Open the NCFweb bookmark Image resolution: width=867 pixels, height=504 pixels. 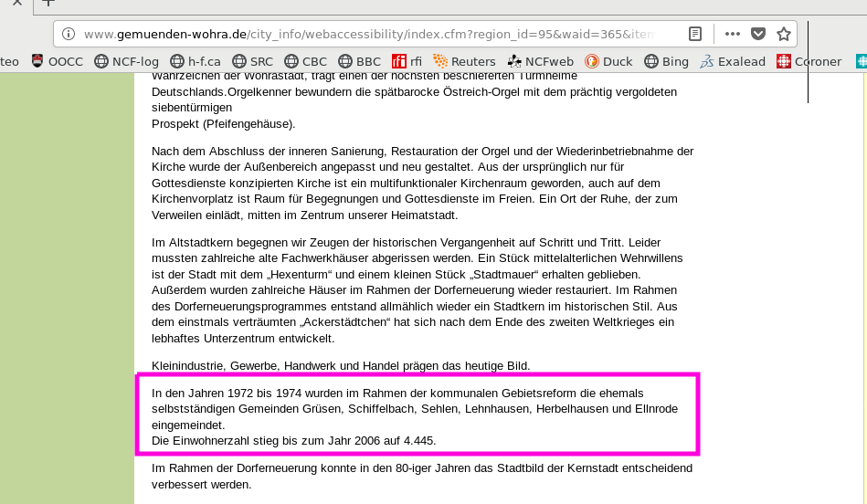540,61
